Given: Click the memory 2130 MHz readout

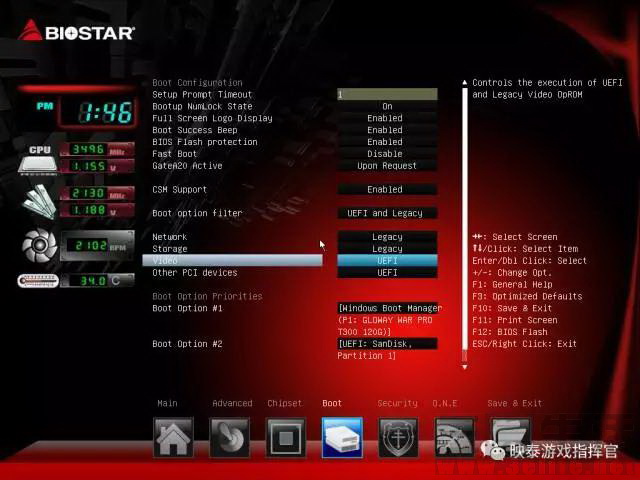Looking at the screenshot, I should click(97, 193).
